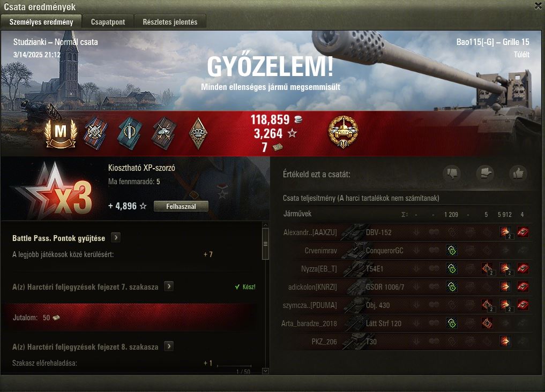Click the kill icon on DBV-152 row
Image resolution: width=545 pixels, height=392 pixels.
522,232
